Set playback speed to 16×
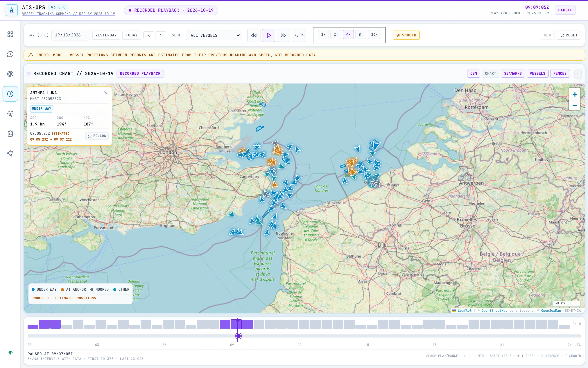The height and width of the screenshot is (368, 588). [374, 35]
